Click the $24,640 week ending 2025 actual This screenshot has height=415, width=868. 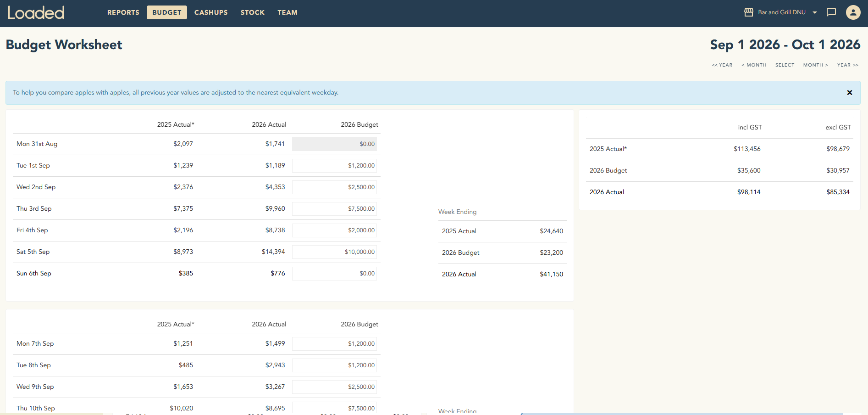pyautogui.click(x=551, y=231)
